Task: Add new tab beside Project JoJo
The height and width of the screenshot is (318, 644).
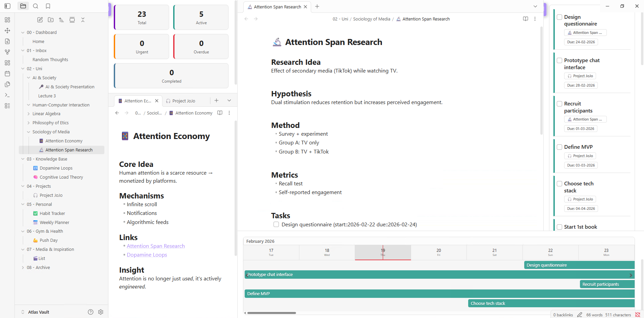Action: pos(216,100)
